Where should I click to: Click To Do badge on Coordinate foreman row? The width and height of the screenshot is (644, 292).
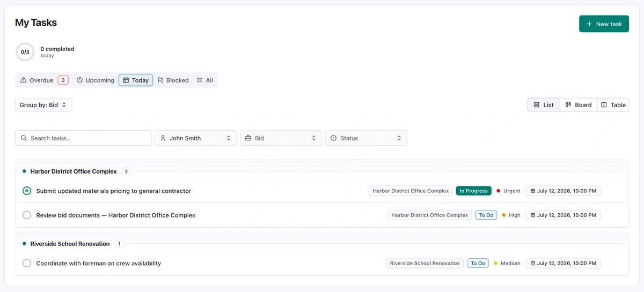(478, 263)
